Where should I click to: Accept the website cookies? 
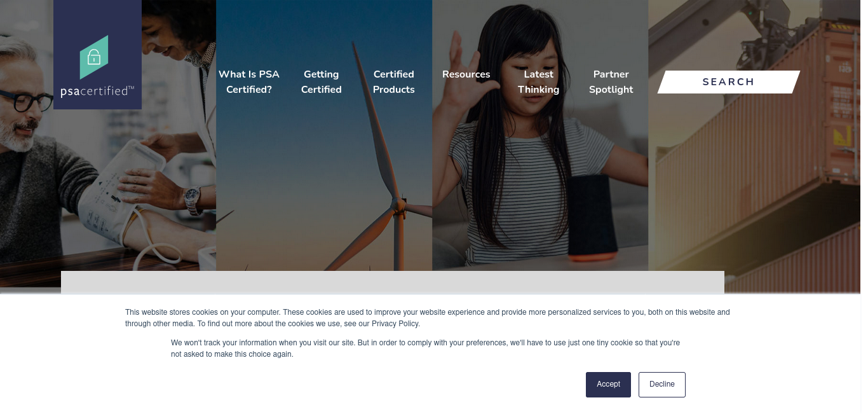tap(608, 385)
